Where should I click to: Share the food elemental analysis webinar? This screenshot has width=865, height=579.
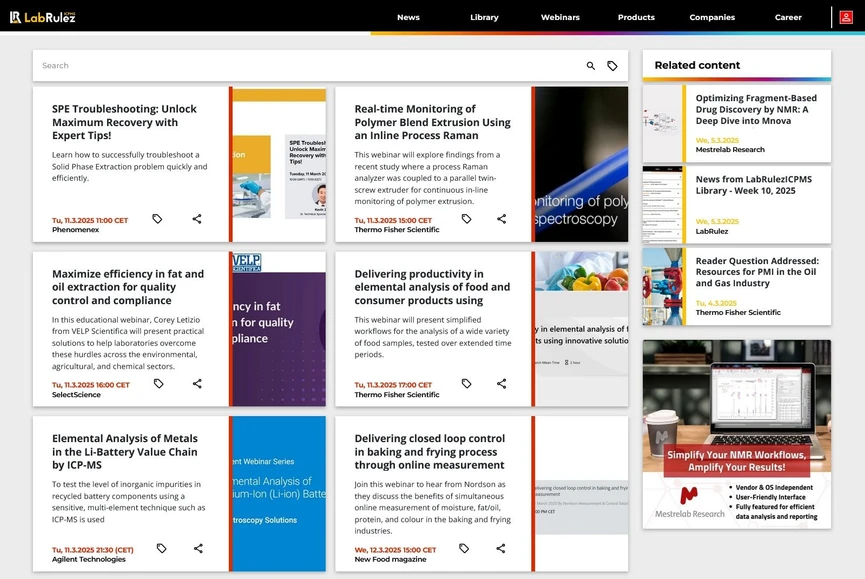pyautogui.click(x=501, y=383)
